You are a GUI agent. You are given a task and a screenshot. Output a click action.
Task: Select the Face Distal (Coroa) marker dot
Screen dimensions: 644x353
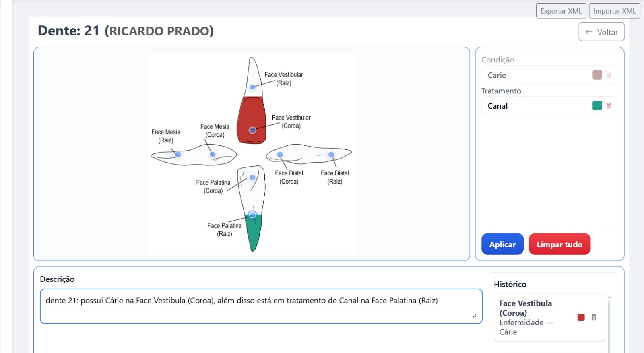280,155
